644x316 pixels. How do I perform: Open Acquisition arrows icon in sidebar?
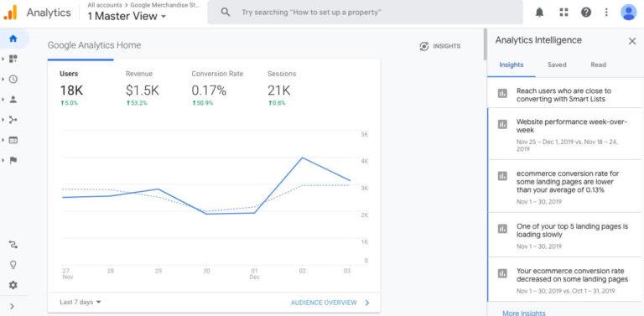(x=13, y=120)
